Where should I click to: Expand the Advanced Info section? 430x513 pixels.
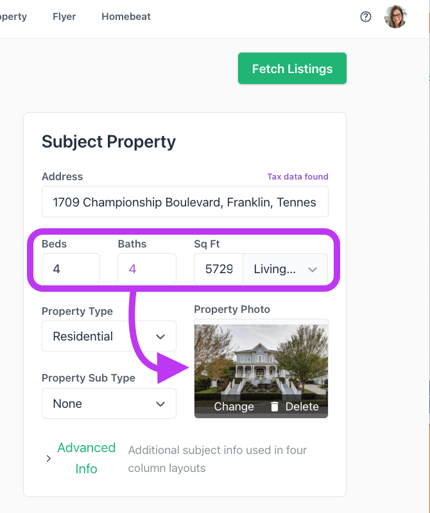pos(86,458)
